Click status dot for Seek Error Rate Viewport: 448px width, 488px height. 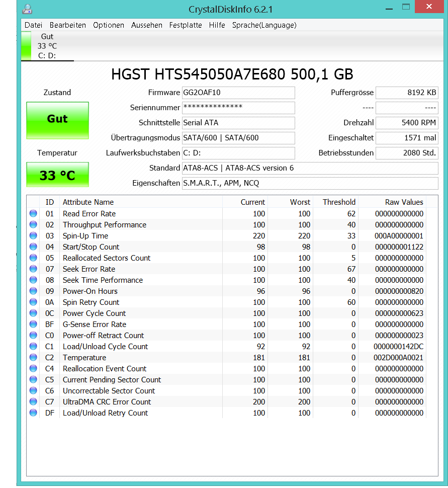click(33, 269)
